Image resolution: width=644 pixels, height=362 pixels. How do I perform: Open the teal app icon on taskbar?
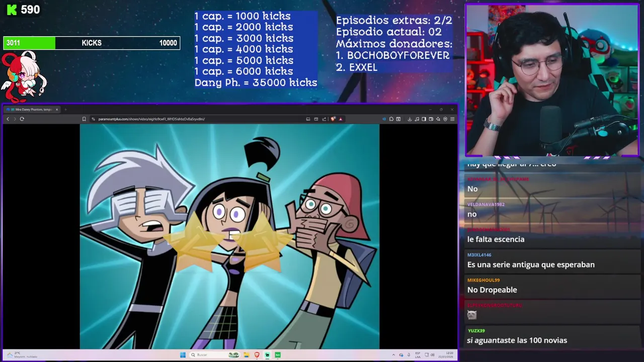[x=267, y=355]
